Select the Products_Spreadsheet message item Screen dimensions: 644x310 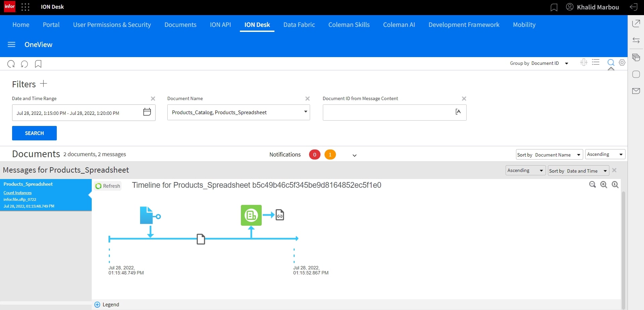[46, 195]
